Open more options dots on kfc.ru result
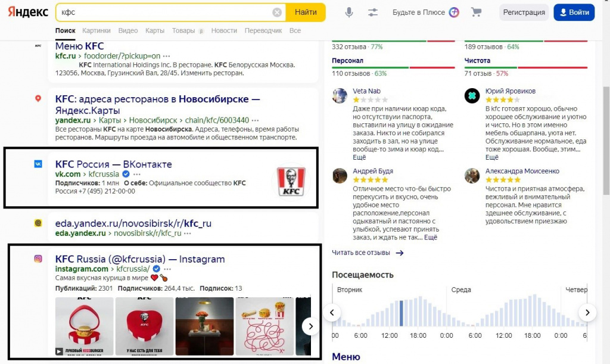This screenshot has width=610, height=364. (x=167, y=57)
